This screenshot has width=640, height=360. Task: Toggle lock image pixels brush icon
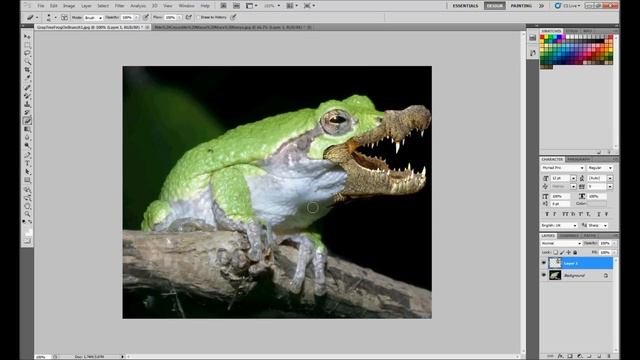562,252
